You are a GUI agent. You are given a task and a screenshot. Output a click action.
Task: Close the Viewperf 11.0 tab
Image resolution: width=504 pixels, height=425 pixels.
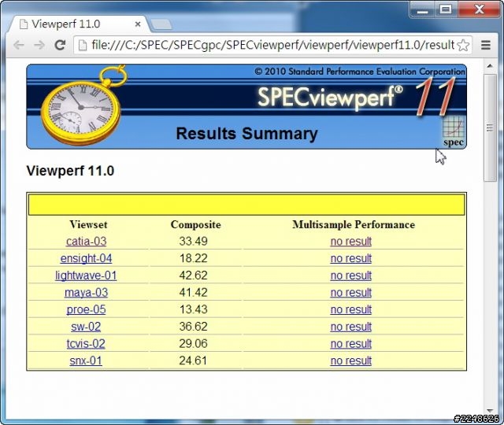pos(138,24)
